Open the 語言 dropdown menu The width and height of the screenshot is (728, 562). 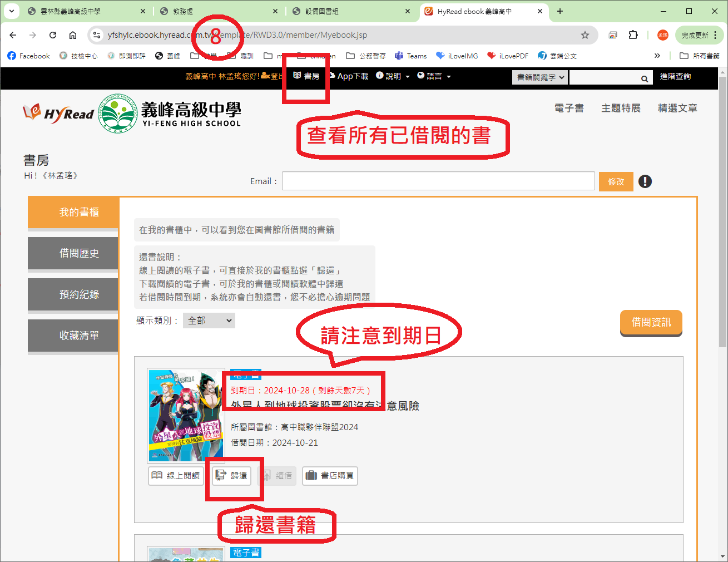tap(434, 76)
